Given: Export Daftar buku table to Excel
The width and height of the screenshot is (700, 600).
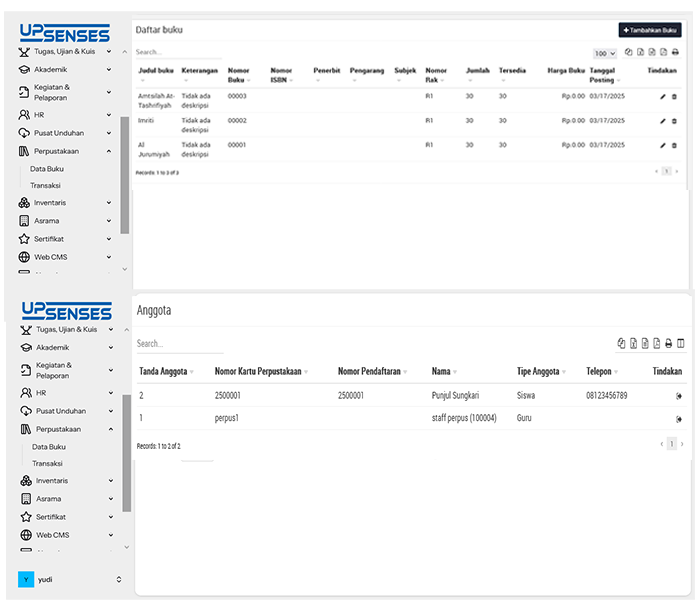Looking at the screenshot, I should [640, 52].
